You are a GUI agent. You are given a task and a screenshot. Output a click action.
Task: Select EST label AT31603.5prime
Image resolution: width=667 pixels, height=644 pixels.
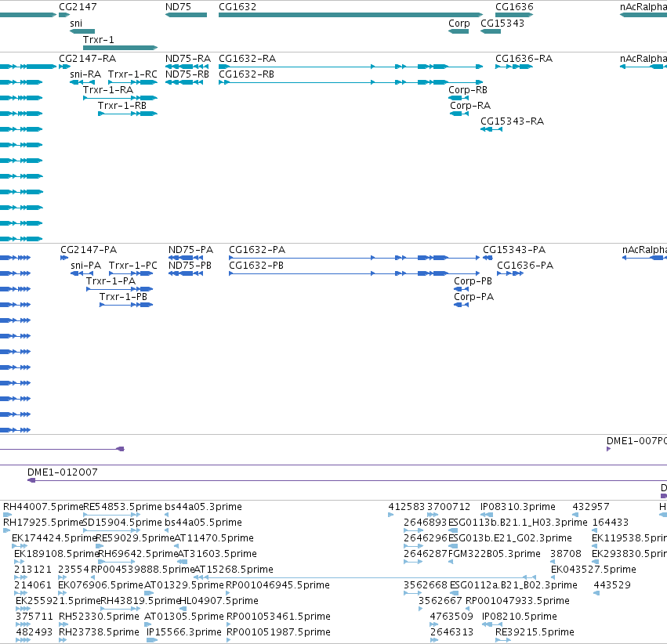217,554
